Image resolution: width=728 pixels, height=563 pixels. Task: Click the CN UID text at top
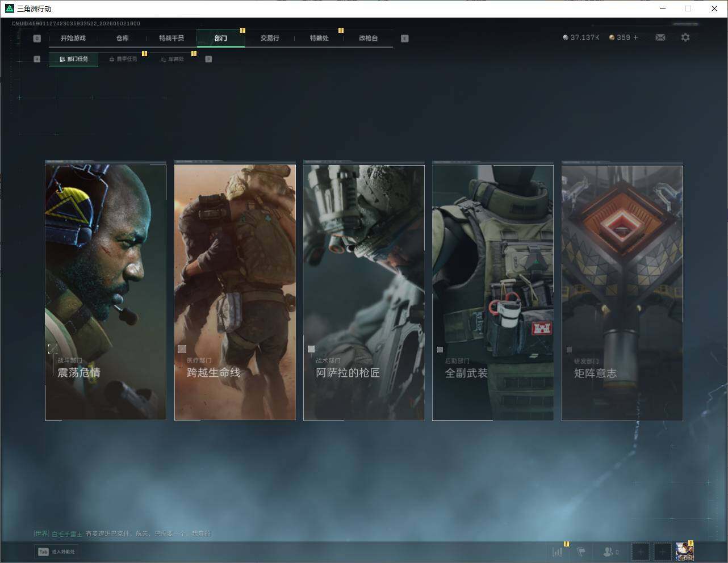(76, 23)
